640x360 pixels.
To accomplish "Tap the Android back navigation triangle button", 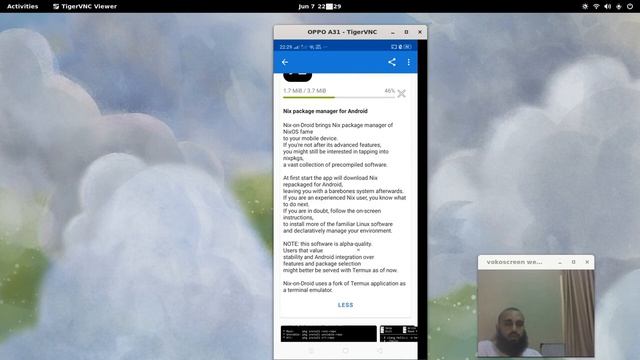I will pos(380,351).
